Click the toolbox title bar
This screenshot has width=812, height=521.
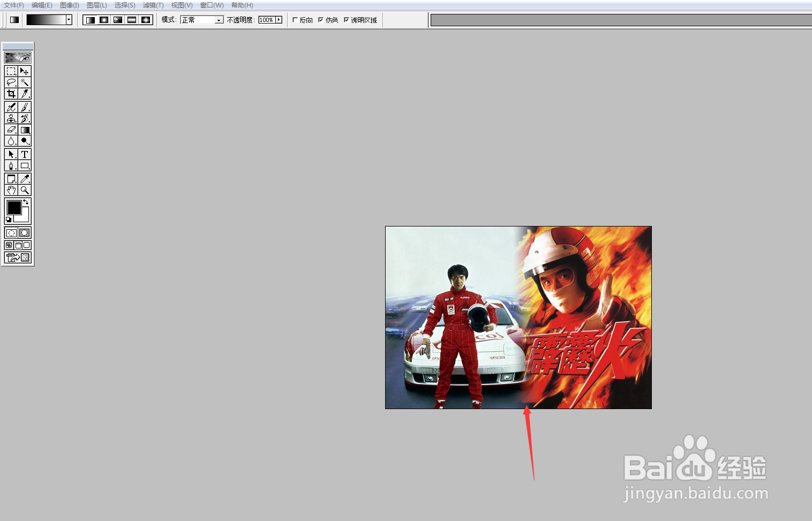tap(18, 47)
